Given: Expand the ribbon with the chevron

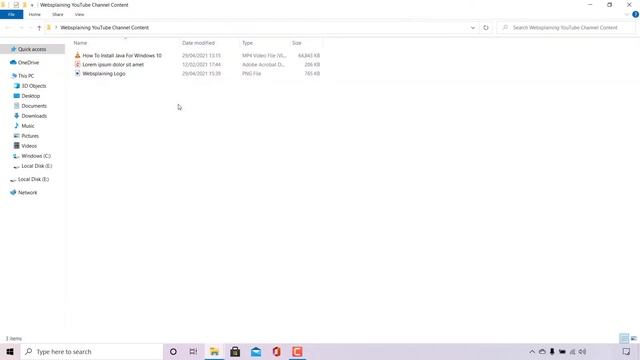Looking at the screenshot, I should 627,14.
